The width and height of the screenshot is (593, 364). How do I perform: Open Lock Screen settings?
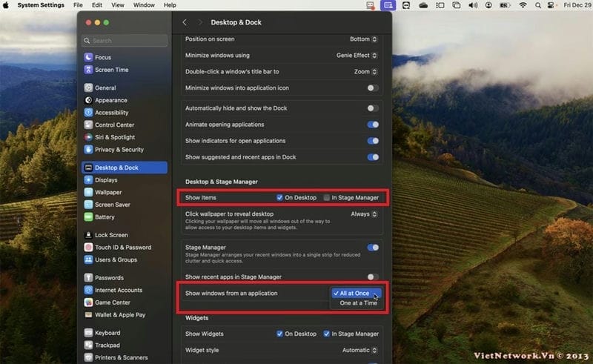point(111,235)
